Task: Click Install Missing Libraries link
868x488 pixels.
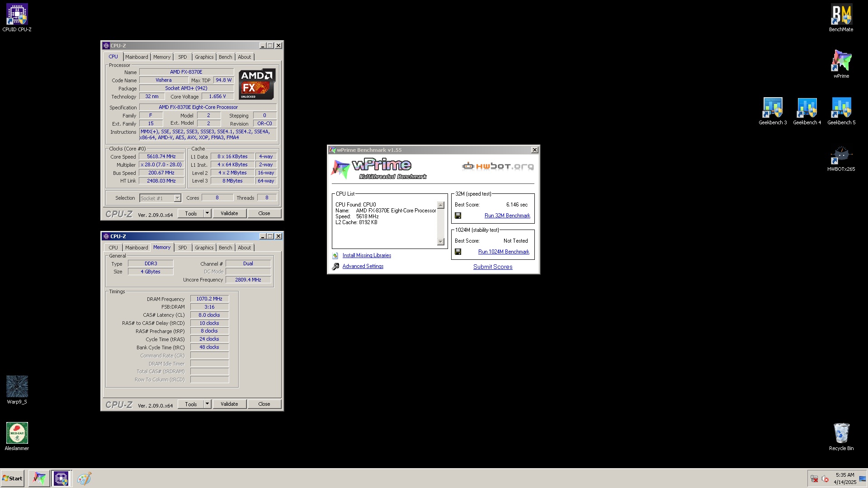Action: coord(367,256)
